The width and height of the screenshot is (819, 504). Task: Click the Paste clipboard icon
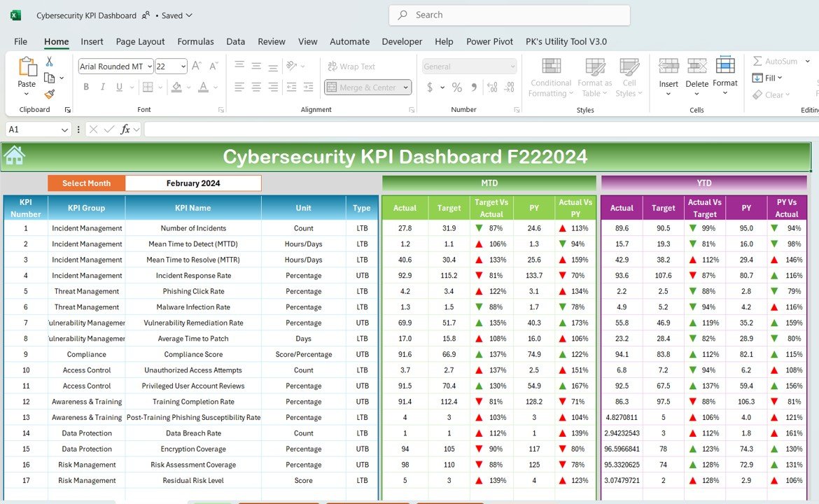coord(27,67)
